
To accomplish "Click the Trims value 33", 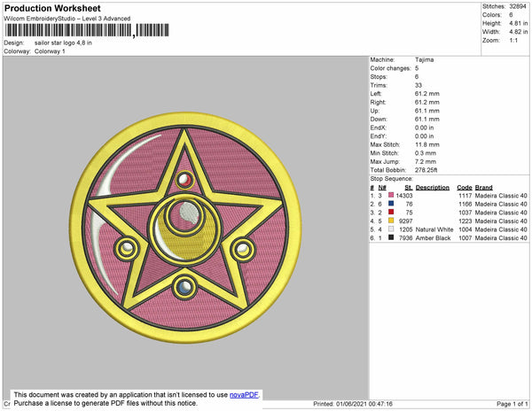I will point(418,85).
